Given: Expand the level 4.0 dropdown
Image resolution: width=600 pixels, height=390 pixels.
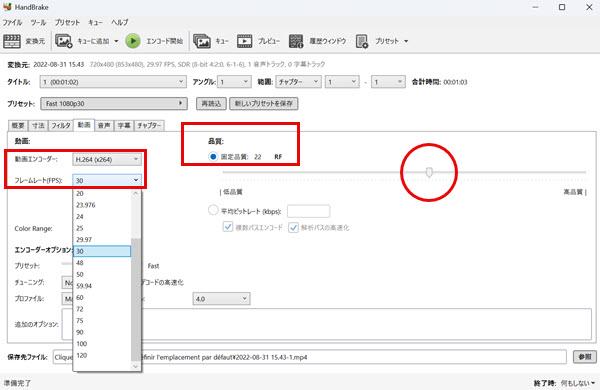Looking at the screenshot, I should click(221, 299).
